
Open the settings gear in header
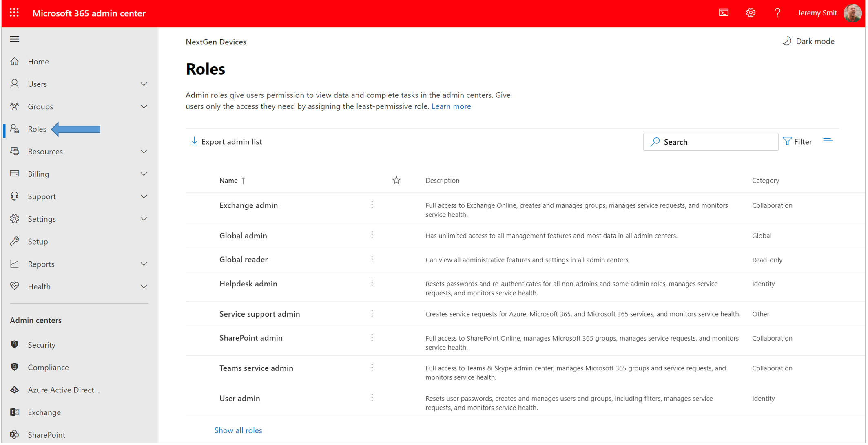pyautogui.click(x=751, y=13)
